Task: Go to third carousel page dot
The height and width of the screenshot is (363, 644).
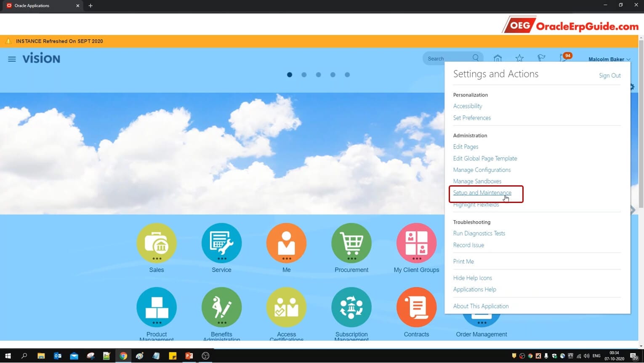Action: [318, 75]
